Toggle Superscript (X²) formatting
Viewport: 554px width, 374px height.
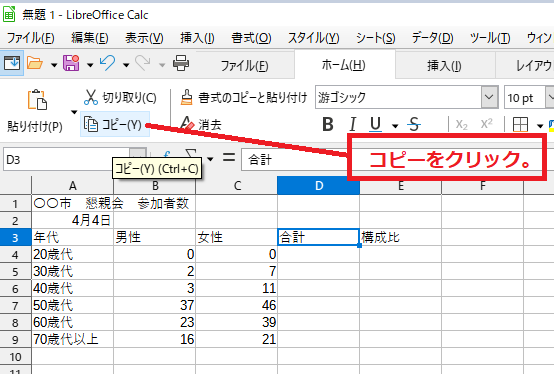click(x=486, y=124)
